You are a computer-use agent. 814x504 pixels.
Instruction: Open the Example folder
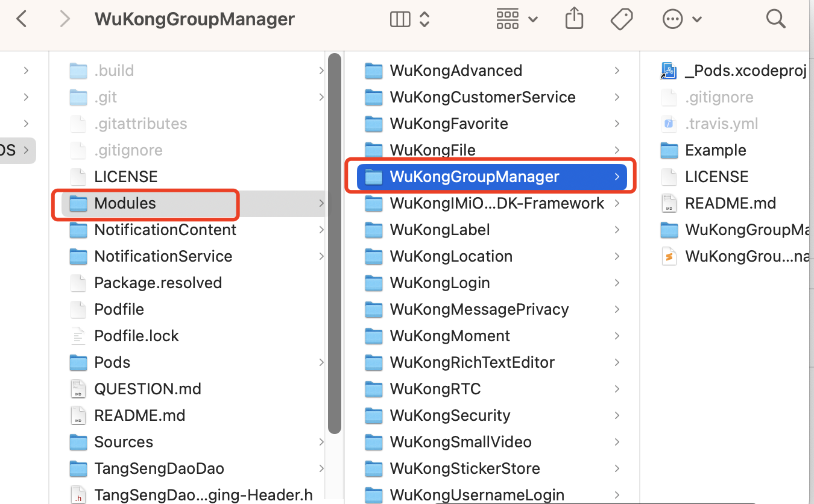(715, 150)
